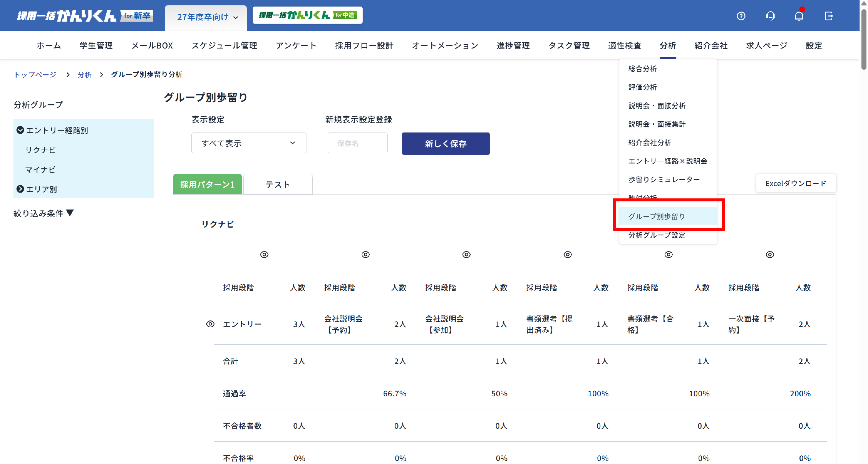868x464 pixels.
Task: Click the 保存名 input field
Action: [357, 143]
